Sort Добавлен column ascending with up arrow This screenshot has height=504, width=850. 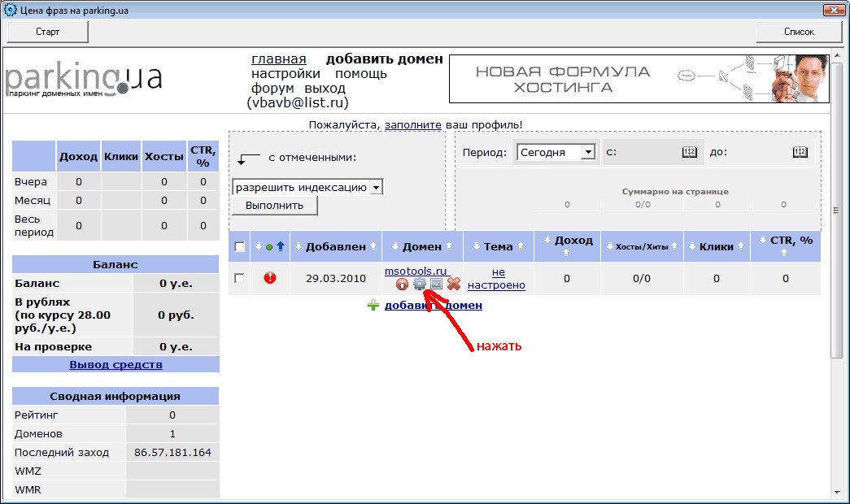click(373, 246)
